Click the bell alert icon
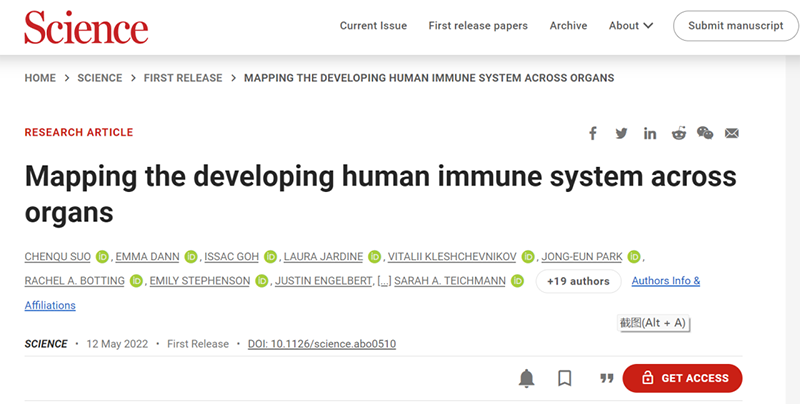This screenshot has width=800, height=404. pos(526,378)
